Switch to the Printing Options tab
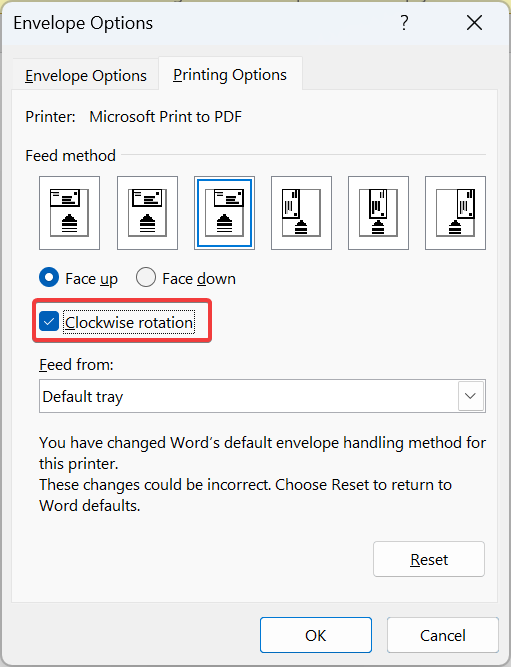The image size is (511, 667). (x=230, y=74)
